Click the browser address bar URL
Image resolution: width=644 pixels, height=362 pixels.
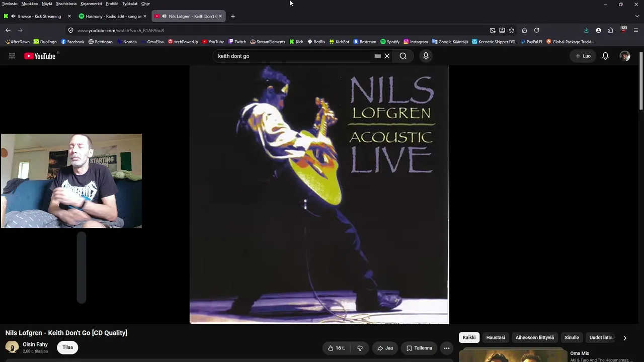tap(121, 30)
